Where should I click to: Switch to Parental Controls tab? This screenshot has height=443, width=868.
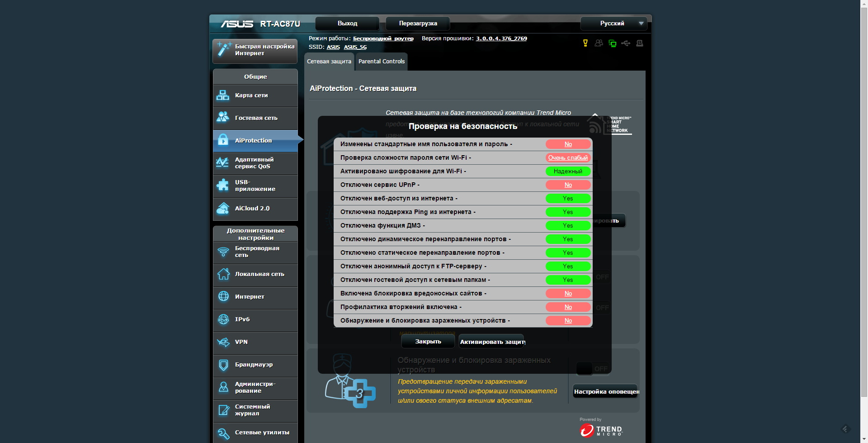(382, 62)
